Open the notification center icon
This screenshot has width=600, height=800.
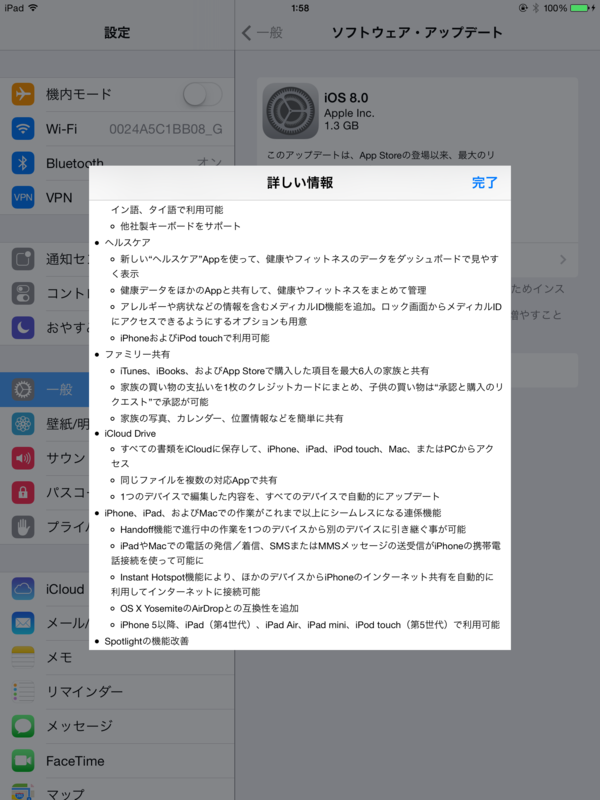click(23, 259)
